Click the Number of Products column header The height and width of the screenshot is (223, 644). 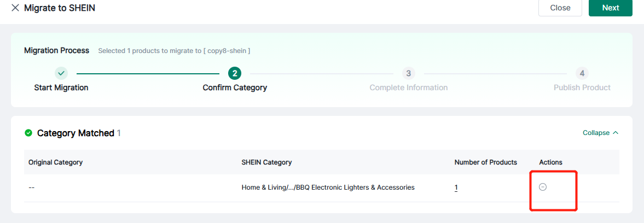click(485, 162)
